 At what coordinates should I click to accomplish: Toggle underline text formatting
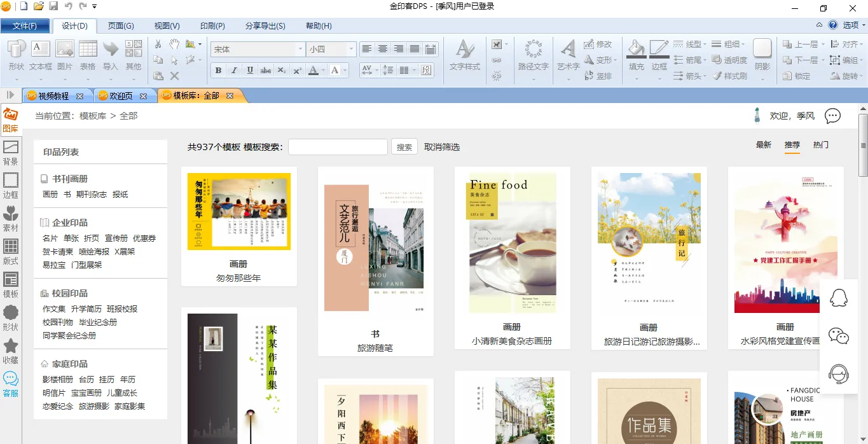point(250,71)
